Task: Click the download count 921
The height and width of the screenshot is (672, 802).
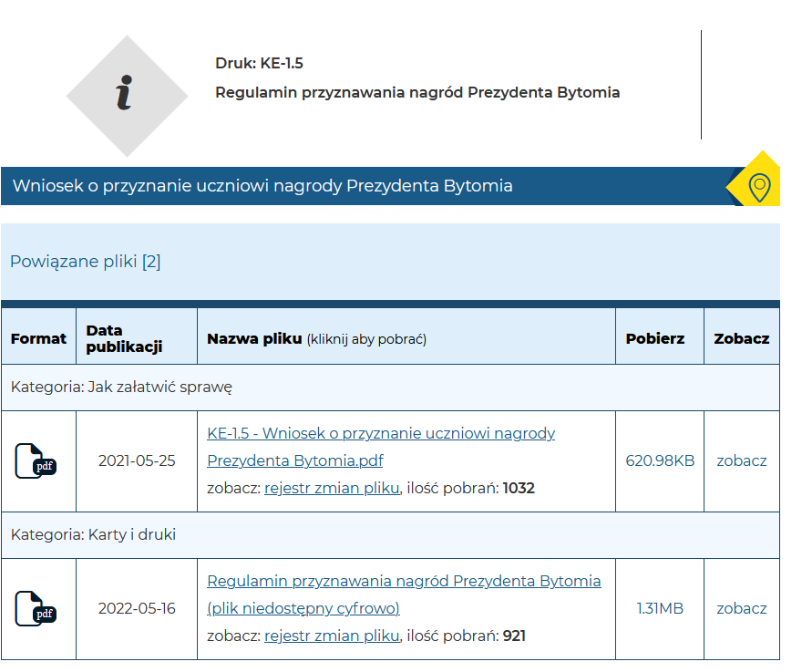Action: 514,636
